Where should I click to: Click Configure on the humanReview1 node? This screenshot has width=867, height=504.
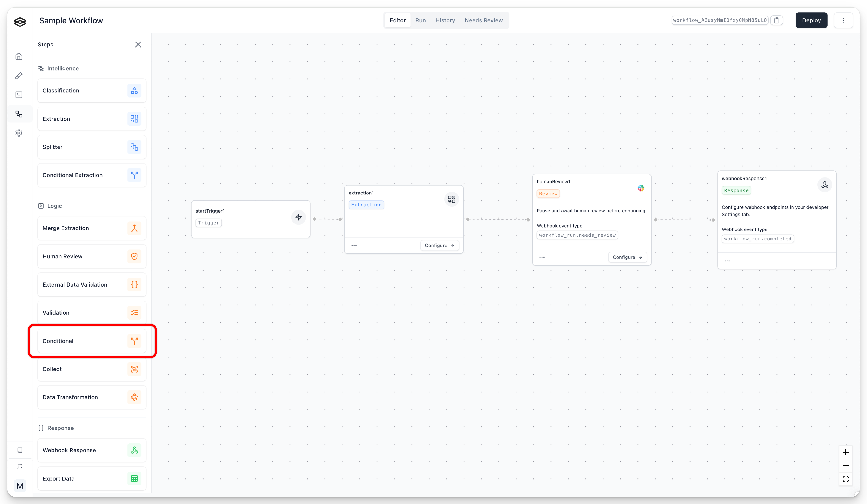coord(627,257)
